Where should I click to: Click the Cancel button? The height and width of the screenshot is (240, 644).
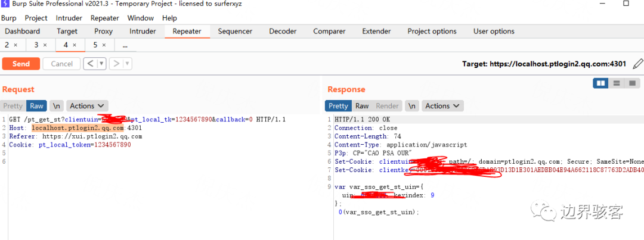pos(61,64)
